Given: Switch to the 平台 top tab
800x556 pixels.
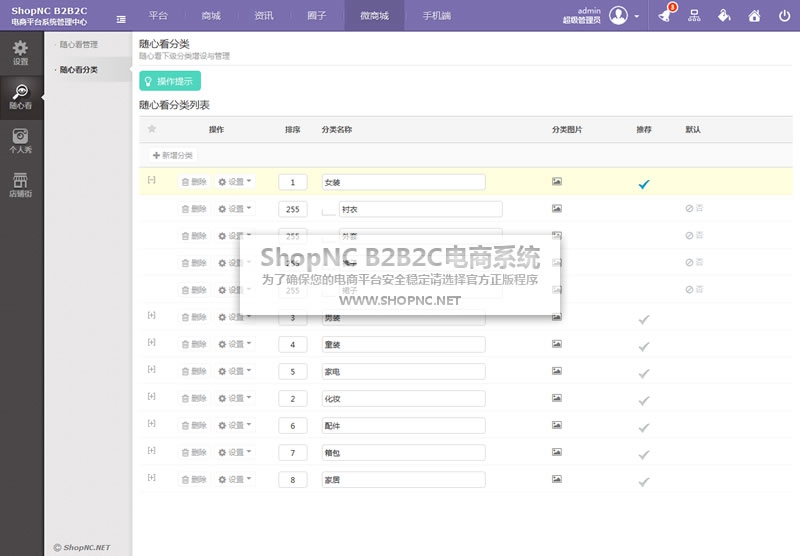Looking at the screenshot, I should (x=158, y=16).
